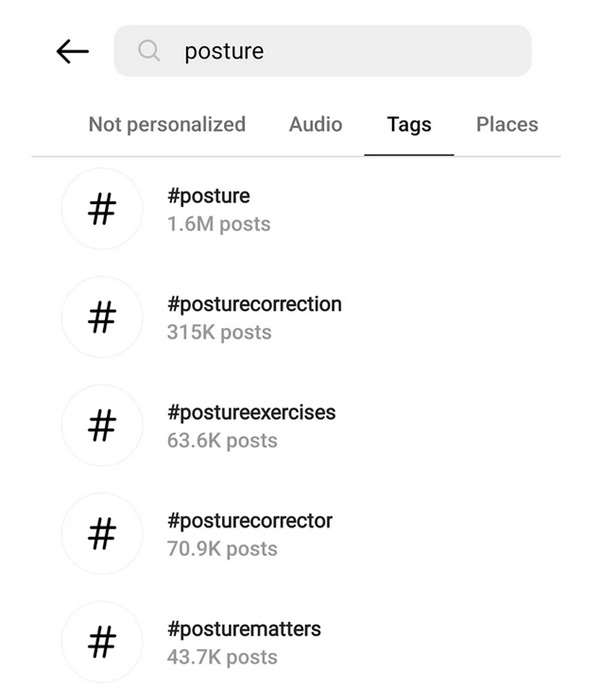Tap the hashtag icon beside #postureexercises

(x=102, y=426)
